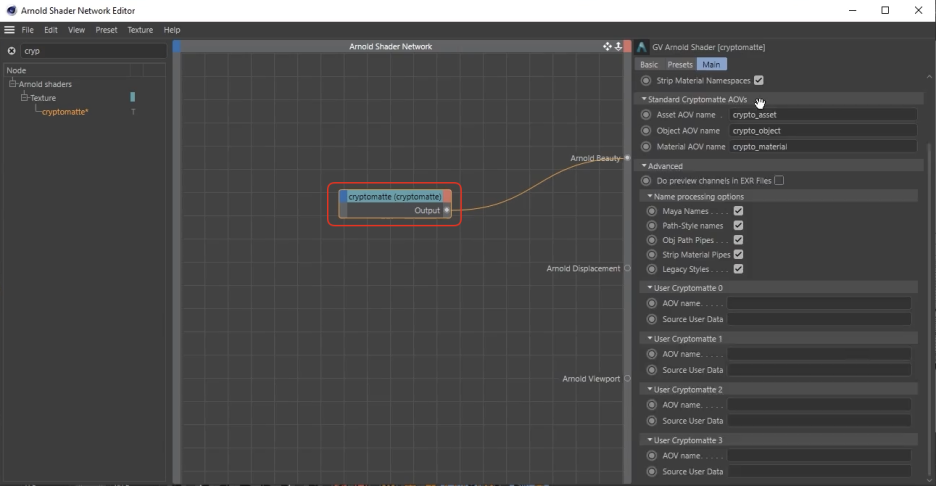Click the teal Texture color marker in node list
This screenshot has width=936, height=486.
133,97
